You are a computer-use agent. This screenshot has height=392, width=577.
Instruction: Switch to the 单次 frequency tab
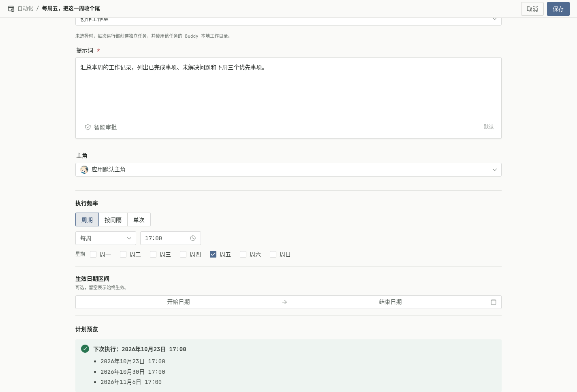pos(139,219)
